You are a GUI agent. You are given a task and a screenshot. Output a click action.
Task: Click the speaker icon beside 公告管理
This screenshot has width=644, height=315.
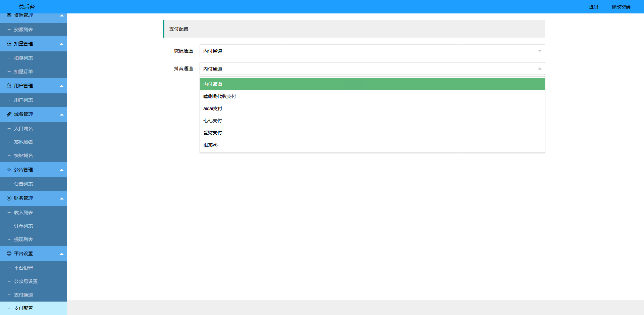(x=9, y=170)
